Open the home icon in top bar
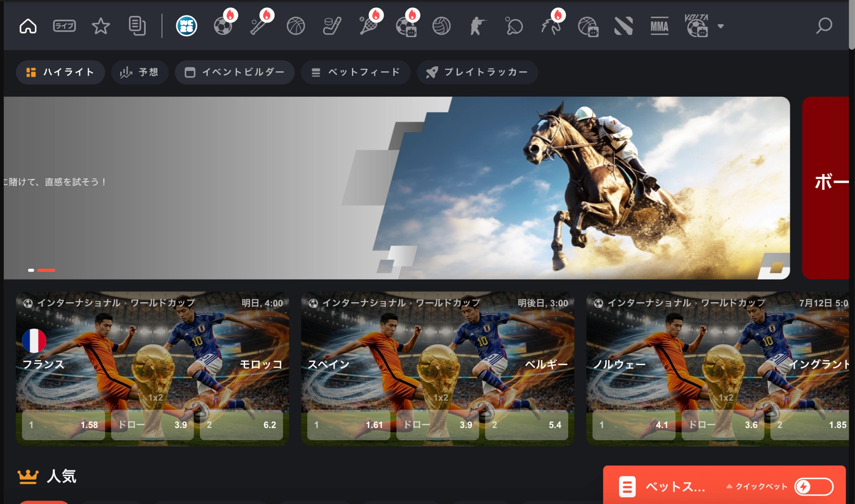Screen dimensions: 855x504 pyautogui.click(x=28, y=26)
